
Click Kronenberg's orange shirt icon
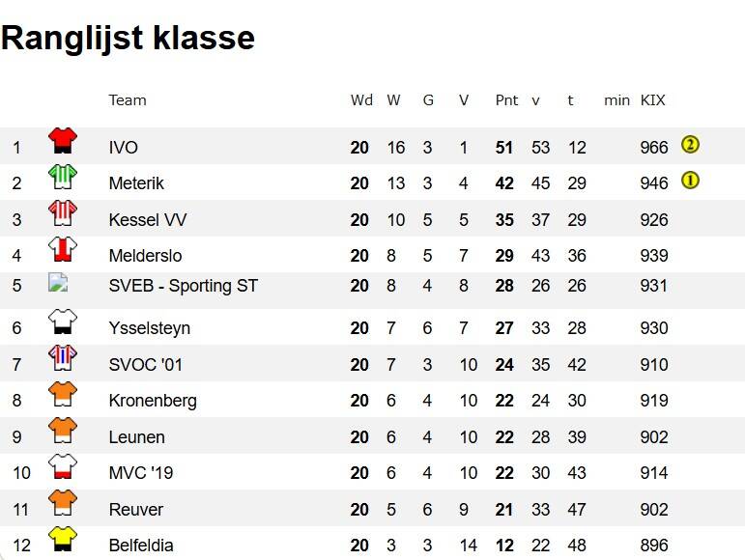63,395
